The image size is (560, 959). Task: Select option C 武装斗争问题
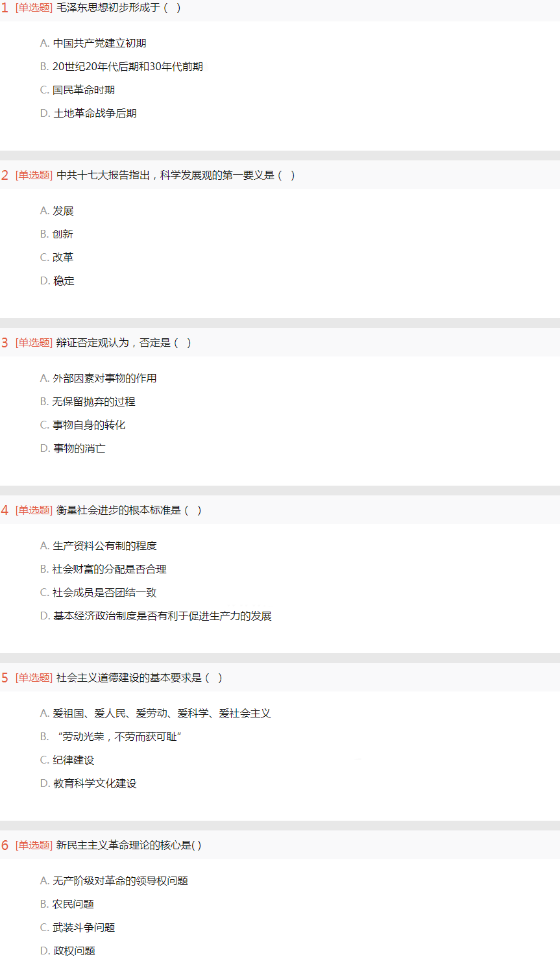(78, 928)
